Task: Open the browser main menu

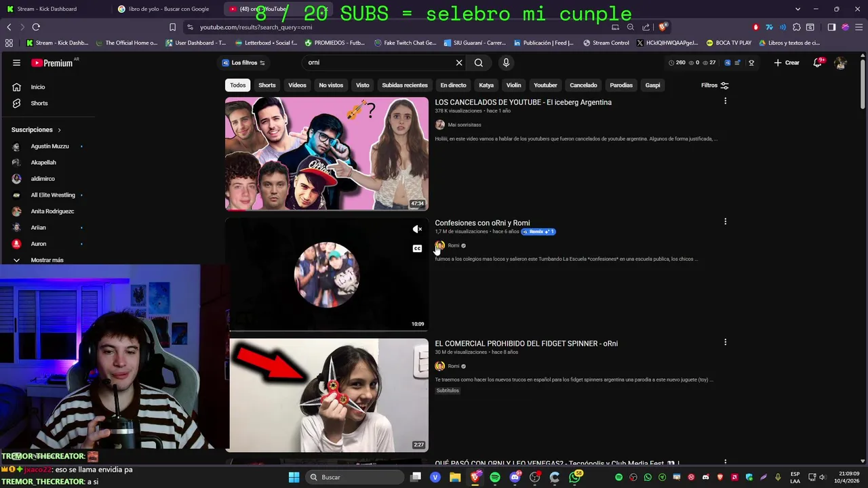Action: (x=859, y=27)
